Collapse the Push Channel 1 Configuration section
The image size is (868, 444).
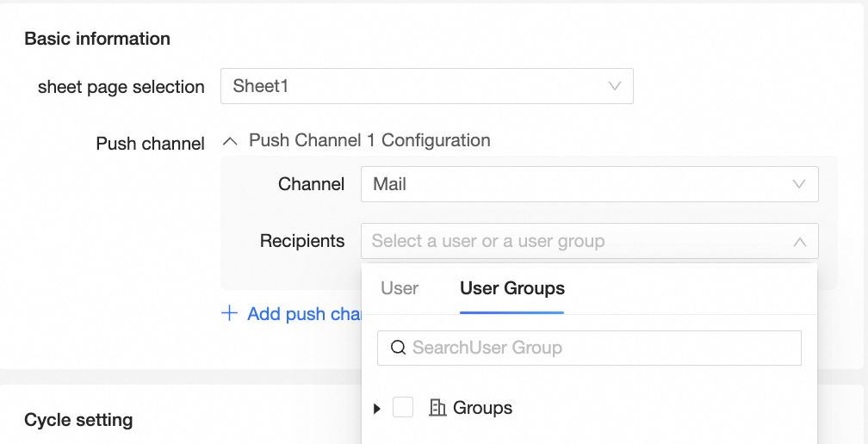[x=230, y=141]
